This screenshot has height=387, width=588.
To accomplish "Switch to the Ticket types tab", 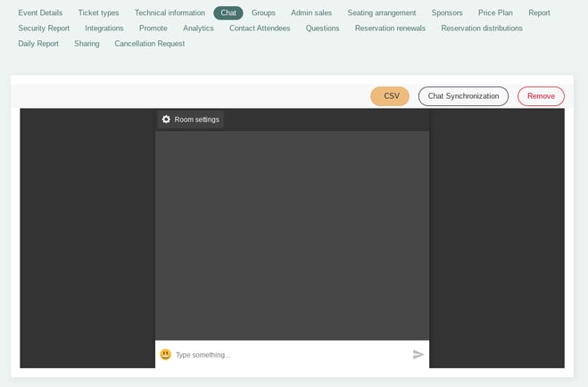I will 98,13.
